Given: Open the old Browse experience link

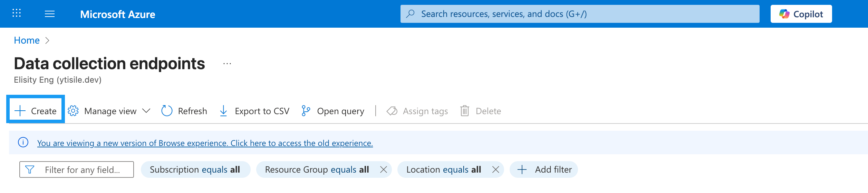Looking at the screenshot, I should click(205, 143).
